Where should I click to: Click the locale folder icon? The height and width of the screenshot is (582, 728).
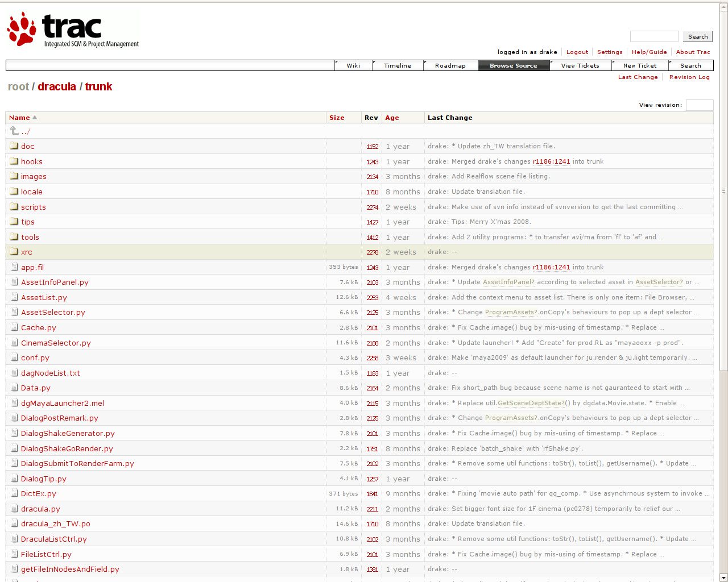click(x=14, y=192)
